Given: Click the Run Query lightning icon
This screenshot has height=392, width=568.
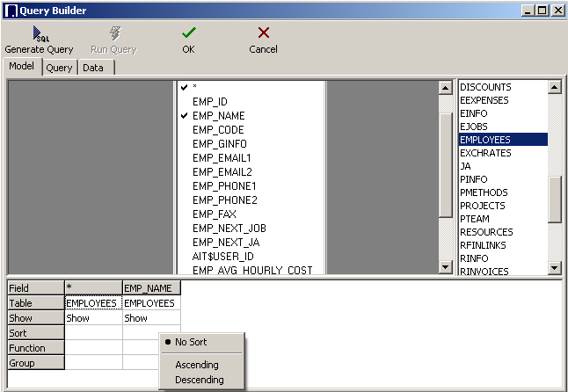Looking at the screenshot, I should 113,34.
